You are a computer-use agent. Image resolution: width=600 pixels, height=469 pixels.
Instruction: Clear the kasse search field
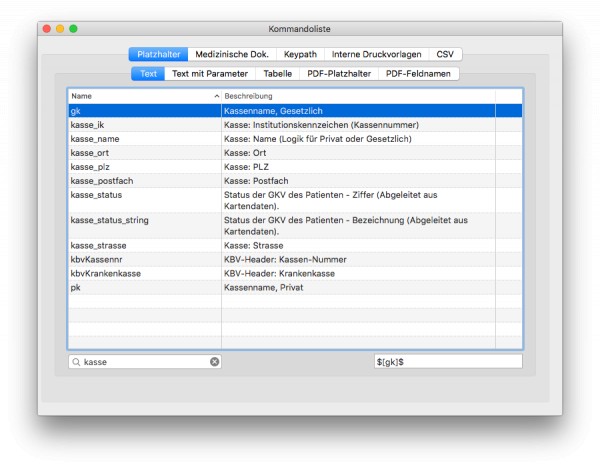pyautogui.click(x=215, y=362)
